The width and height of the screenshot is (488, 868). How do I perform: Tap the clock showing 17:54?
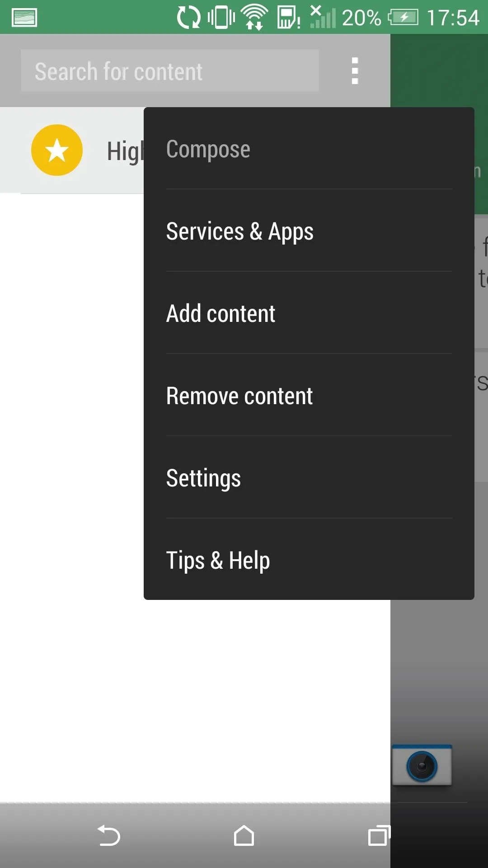click(x=453, y=18)
